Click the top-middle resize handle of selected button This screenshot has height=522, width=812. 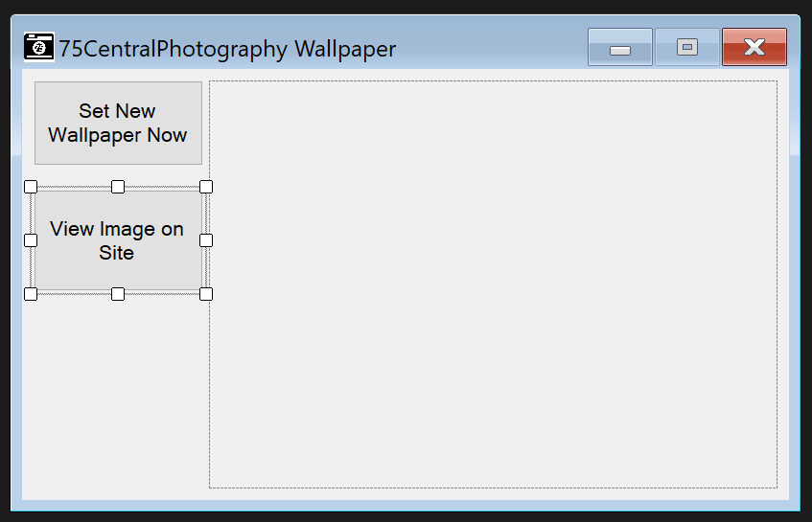[x=118, y=187]
